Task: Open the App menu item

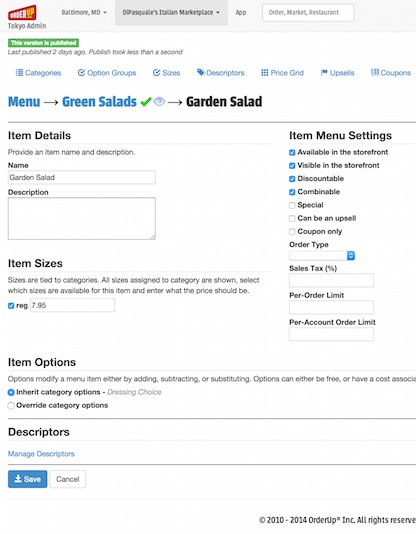Action: point(241,13)
